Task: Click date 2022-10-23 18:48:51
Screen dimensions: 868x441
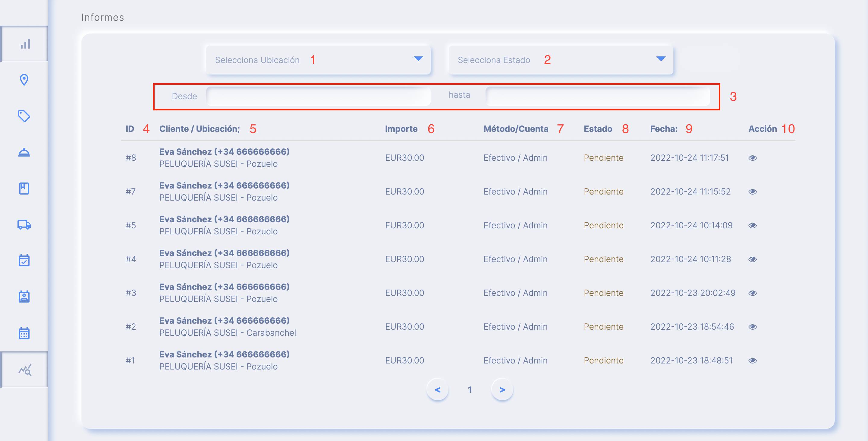Action: point(691,360)
